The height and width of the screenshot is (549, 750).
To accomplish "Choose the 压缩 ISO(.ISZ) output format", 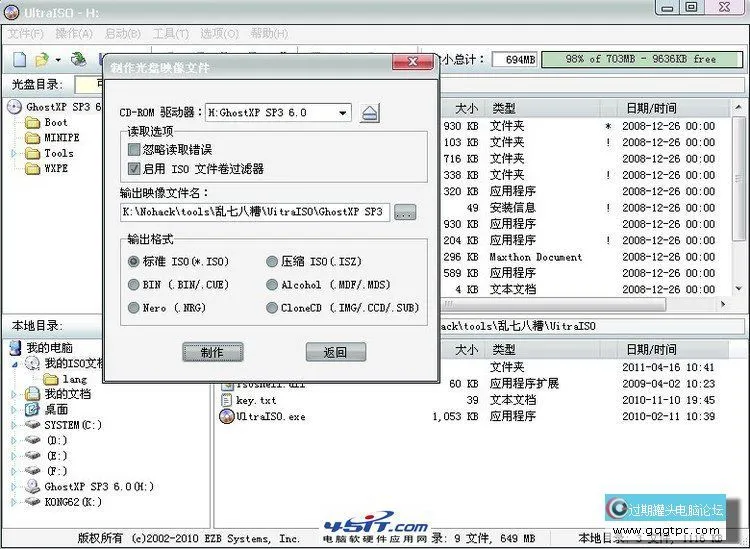I will tap(272, 262).
